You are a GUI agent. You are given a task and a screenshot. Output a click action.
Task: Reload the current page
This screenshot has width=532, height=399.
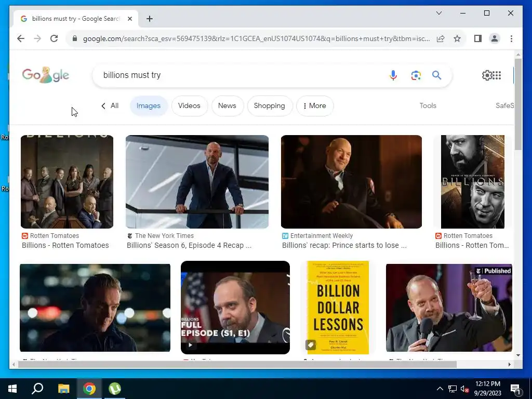pyautogui.click(x=54, y=38)
